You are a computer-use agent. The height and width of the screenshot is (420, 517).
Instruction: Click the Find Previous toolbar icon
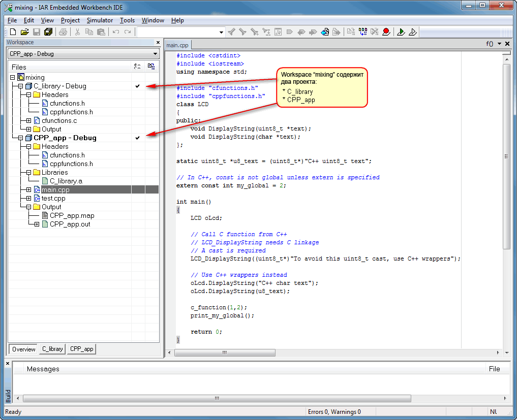(x=231, y=32)
